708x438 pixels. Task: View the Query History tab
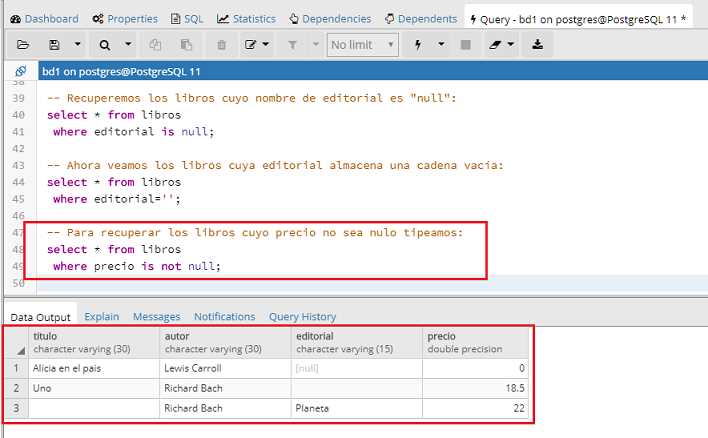pyautogui.click(x=303, y=317)
